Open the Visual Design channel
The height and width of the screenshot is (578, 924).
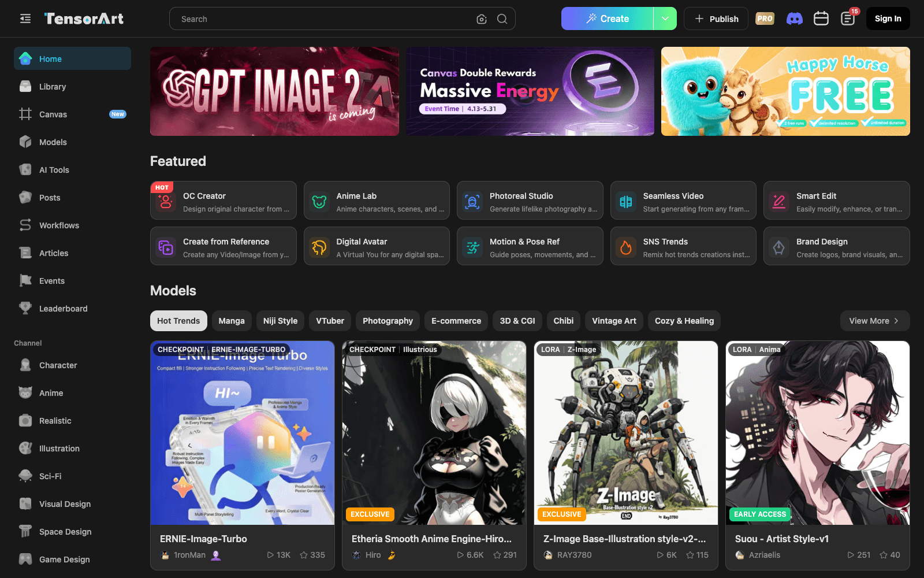tap(72, 504)
